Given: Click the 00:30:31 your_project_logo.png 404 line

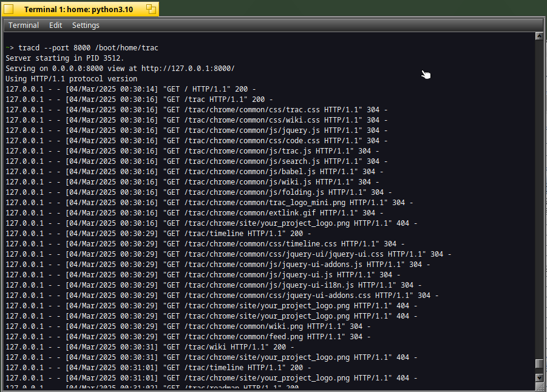Looking at the screenshot, I should [x=211, y=357].
